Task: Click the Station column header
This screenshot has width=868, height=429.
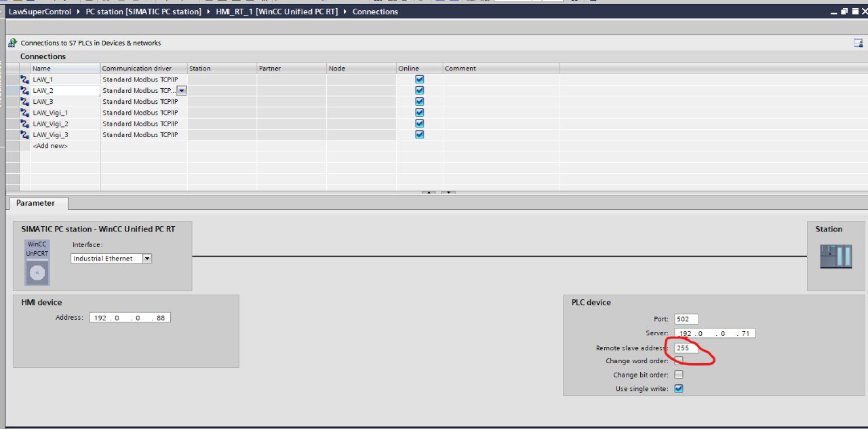Action: tap(222, 69)
